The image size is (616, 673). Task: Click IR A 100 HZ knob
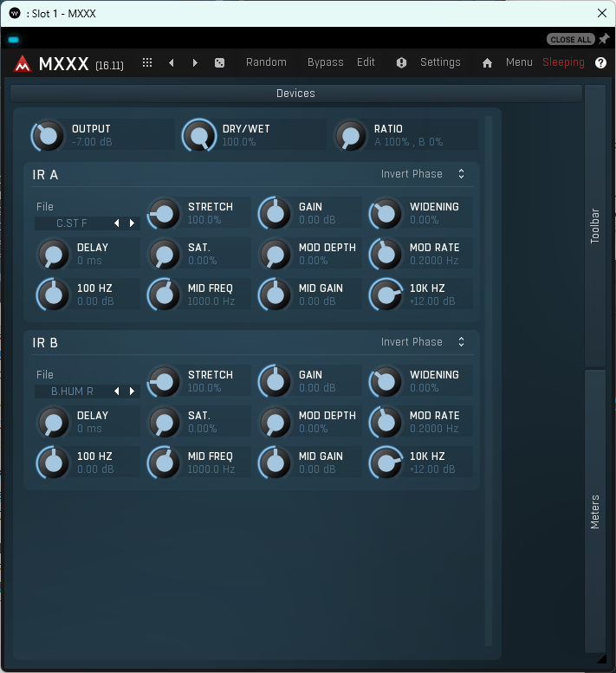[53, 294]
